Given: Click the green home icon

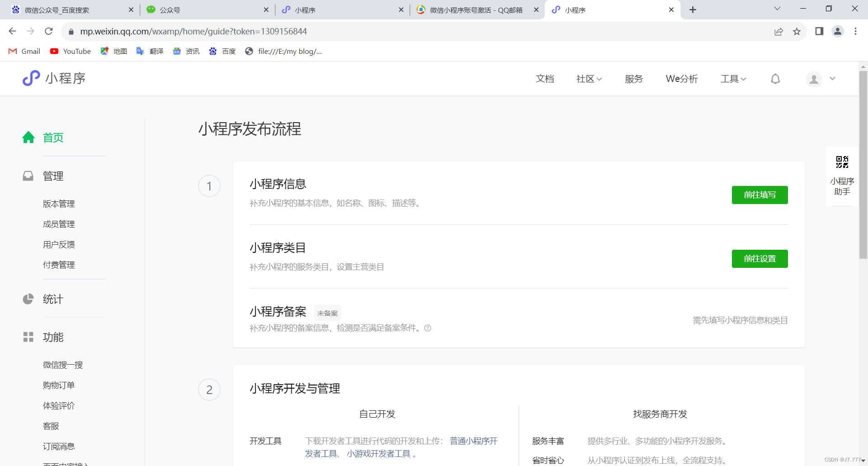Looking at the screenshot, I should (x=28, y=137).
